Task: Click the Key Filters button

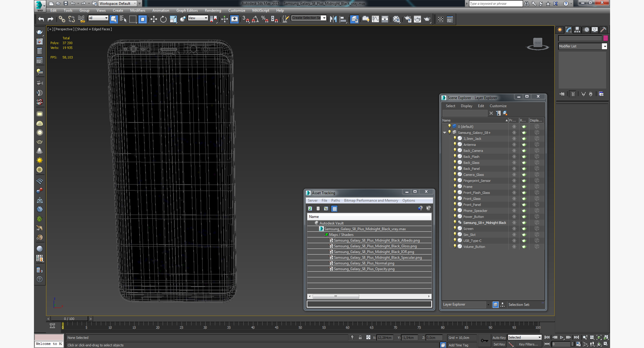Action: 528,345
